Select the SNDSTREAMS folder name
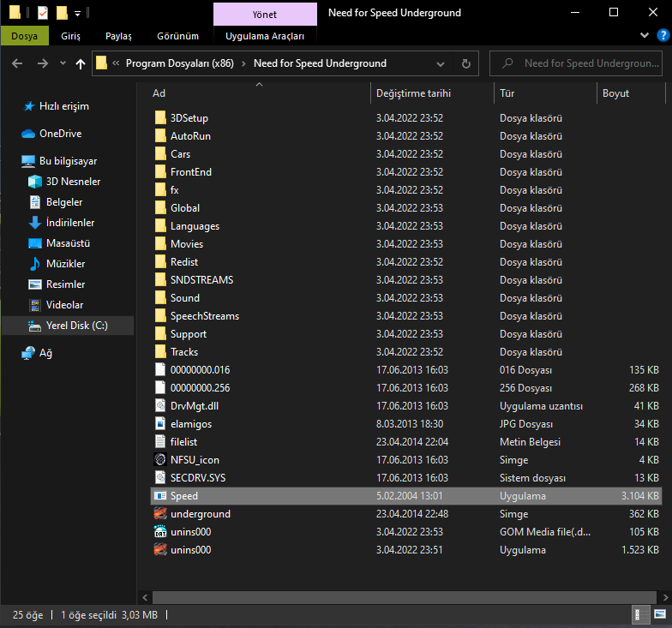672x628 pixels. (202, 280)
